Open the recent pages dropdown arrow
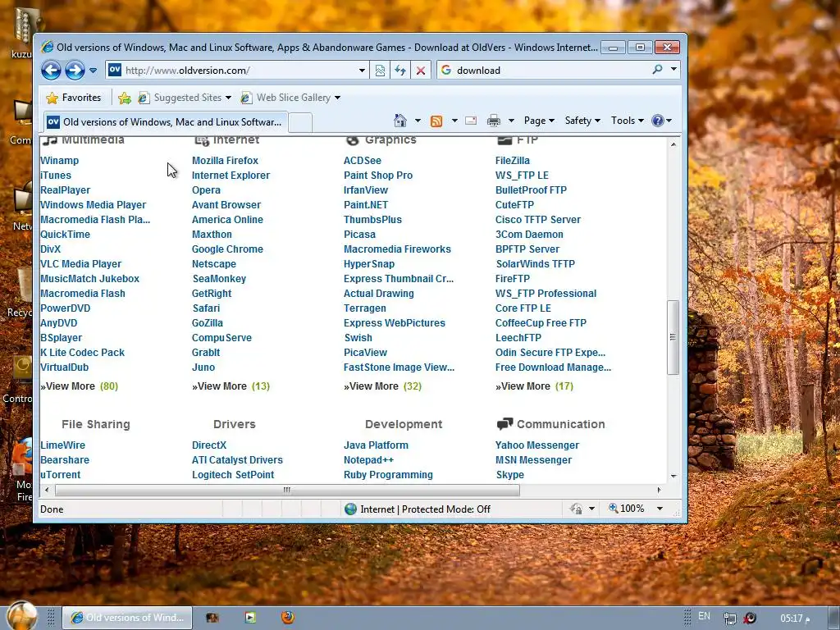840x630 pixels. point(94,71)
